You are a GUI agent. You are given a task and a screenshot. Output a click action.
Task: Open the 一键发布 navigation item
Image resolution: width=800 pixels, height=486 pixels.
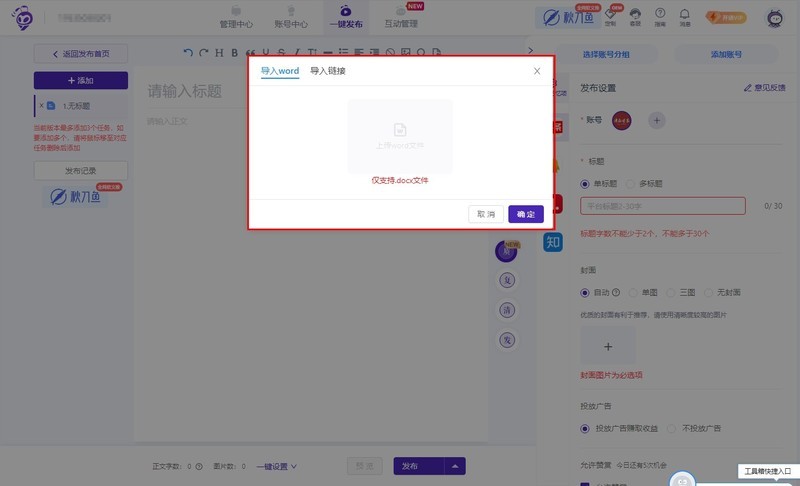click(346, 17)
